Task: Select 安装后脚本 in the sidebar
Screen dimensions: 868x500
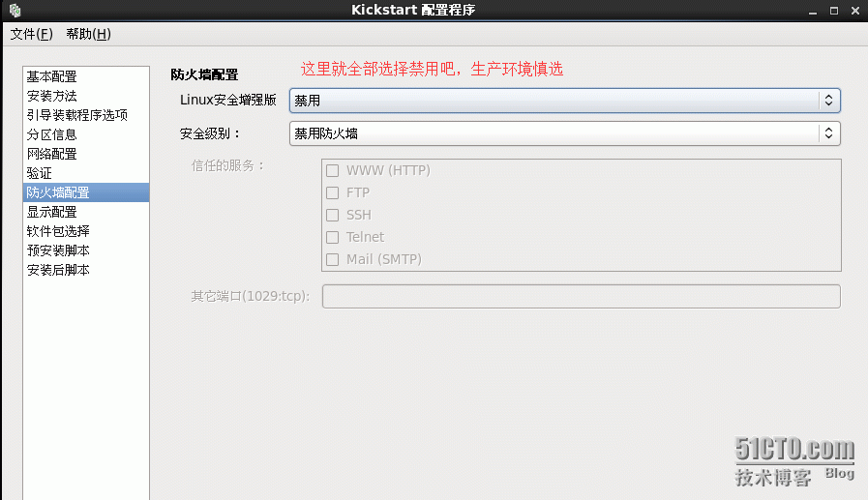Action: (86, 270)
